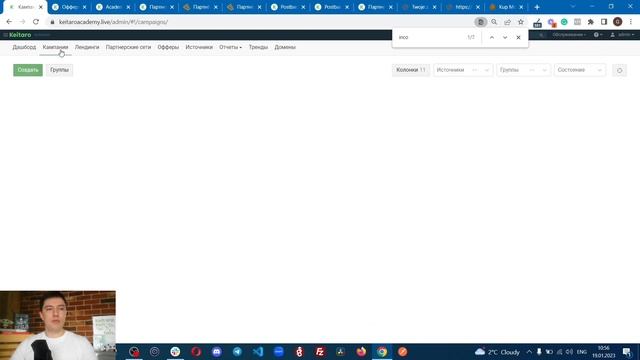Click the Keitaro header search icon
The width and height of the screenshot is (640, 360).
click(541, 35)
